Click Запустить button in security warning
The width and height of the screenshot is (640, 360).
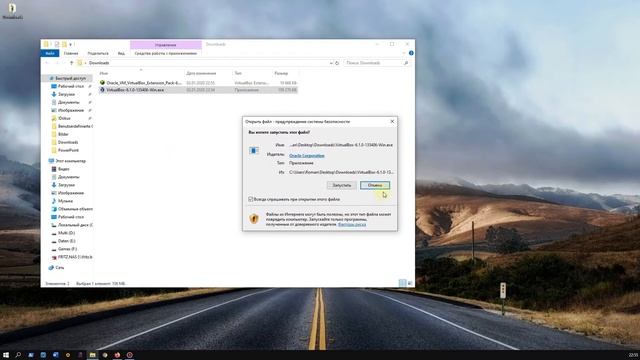pos(341,185)
